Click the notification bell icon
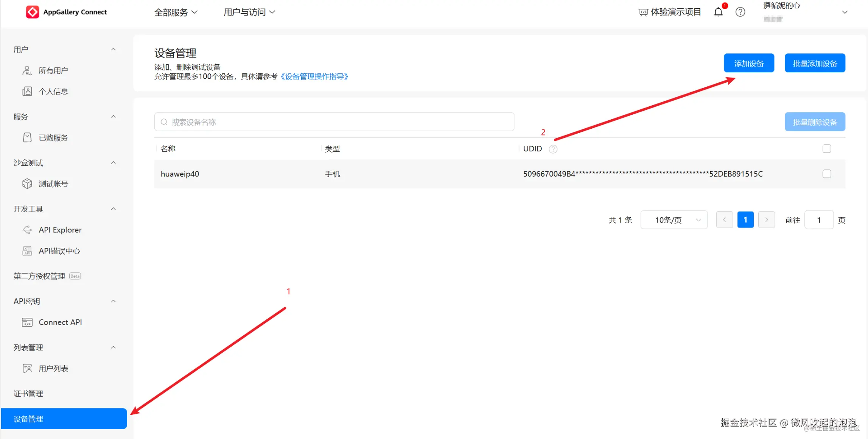Image resolution: width=868 pixels, height=439 pixels. coord(718,12)
